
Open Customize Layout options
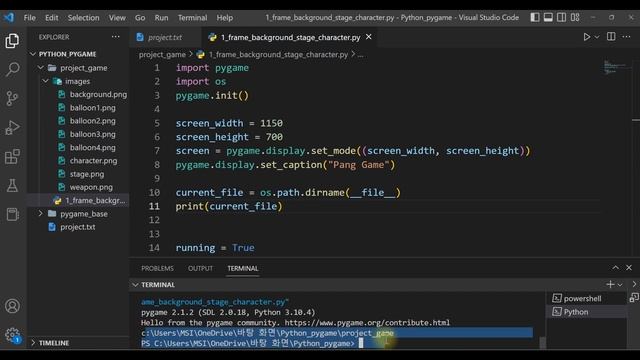coord(575,17)
